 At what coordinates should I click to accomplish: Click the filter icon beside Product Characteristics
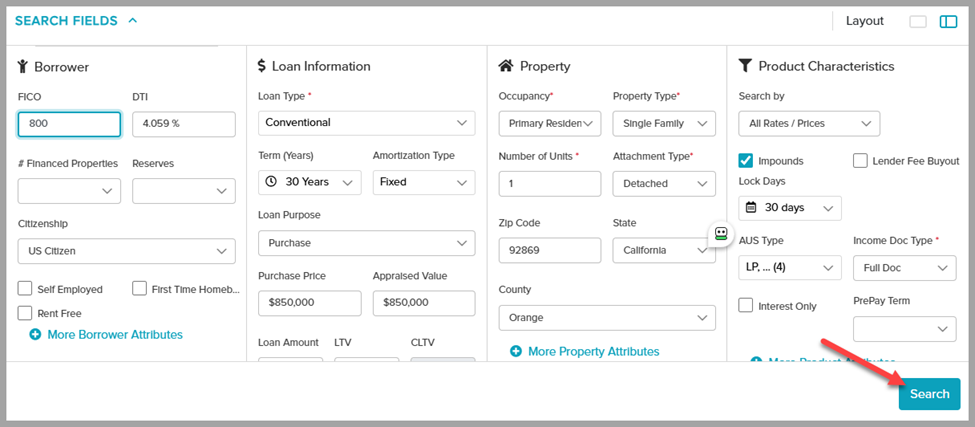point(745,66)
